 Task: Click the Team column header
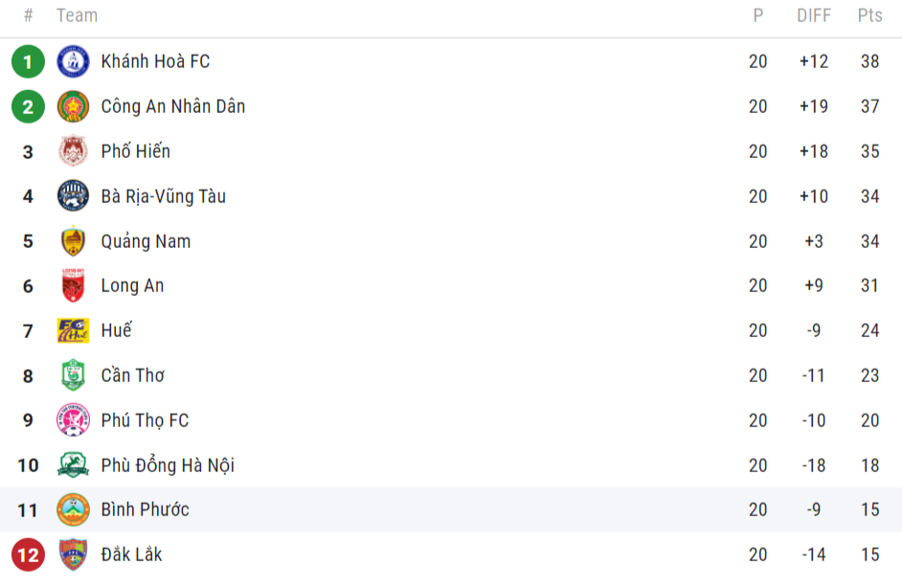(x=77, y=15)
